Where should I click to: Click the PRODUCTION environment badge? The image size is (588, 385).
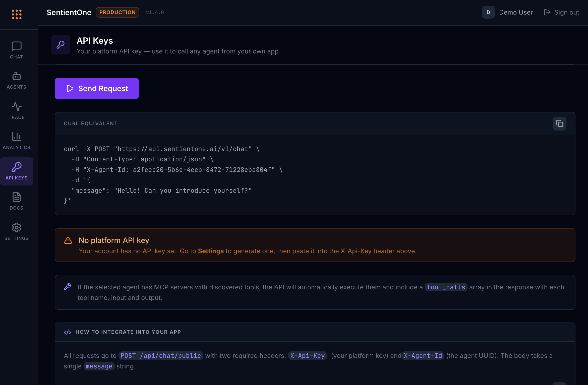click(x=117, y=12)
